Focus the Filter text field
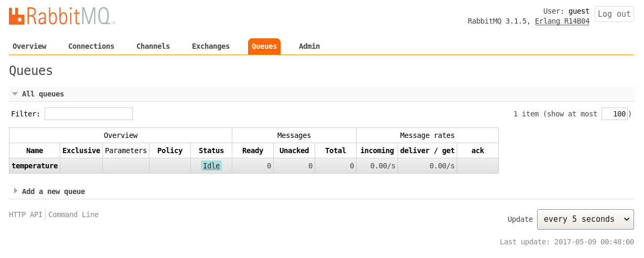Screen dimensions: 644x258 point(89,114)
